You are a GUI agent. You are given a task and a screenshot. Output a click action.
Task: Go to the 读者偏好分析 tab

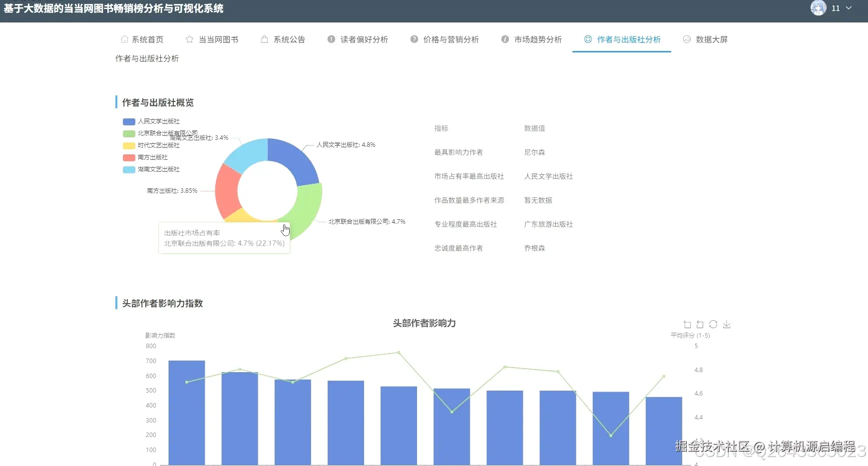point(358,39)
